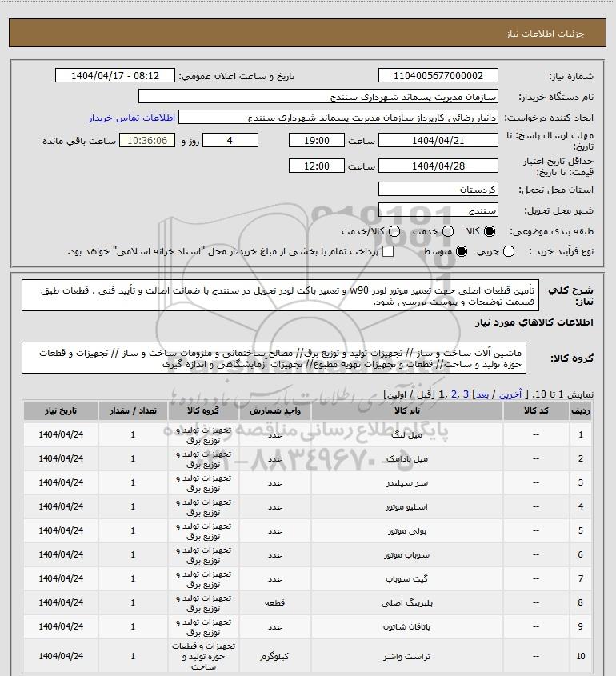Click the شرح کلی نیاز description box
Viewport: 616px width, 676px height.
[x=280, y=295]
